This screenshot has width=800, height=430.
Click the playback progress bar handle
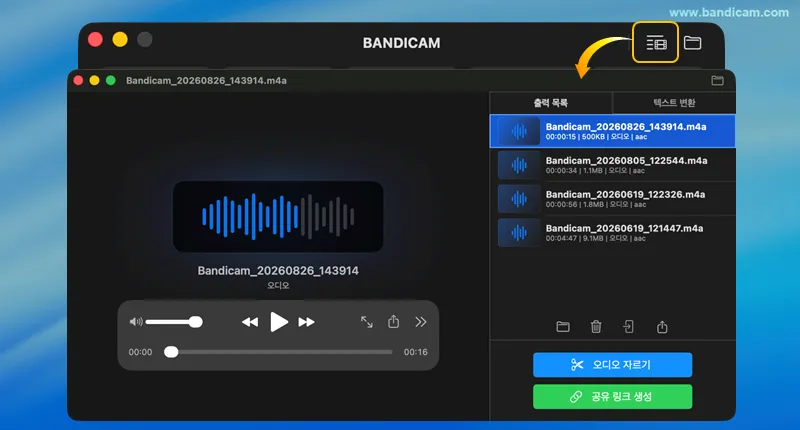click(x=171, y=352)
